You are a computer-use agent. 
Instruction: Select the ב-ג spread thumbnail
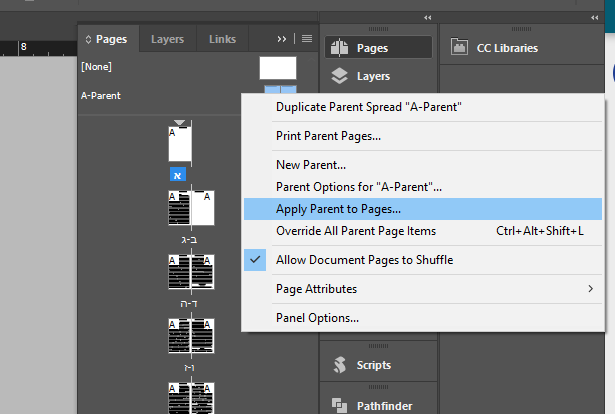point(190,209)
